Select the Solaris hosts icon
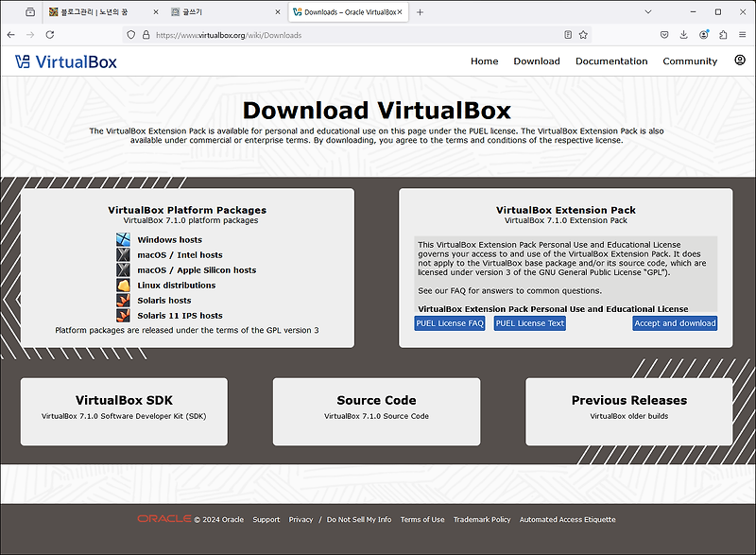The width and height of the screenshot is (756, 555). point(123,301)
